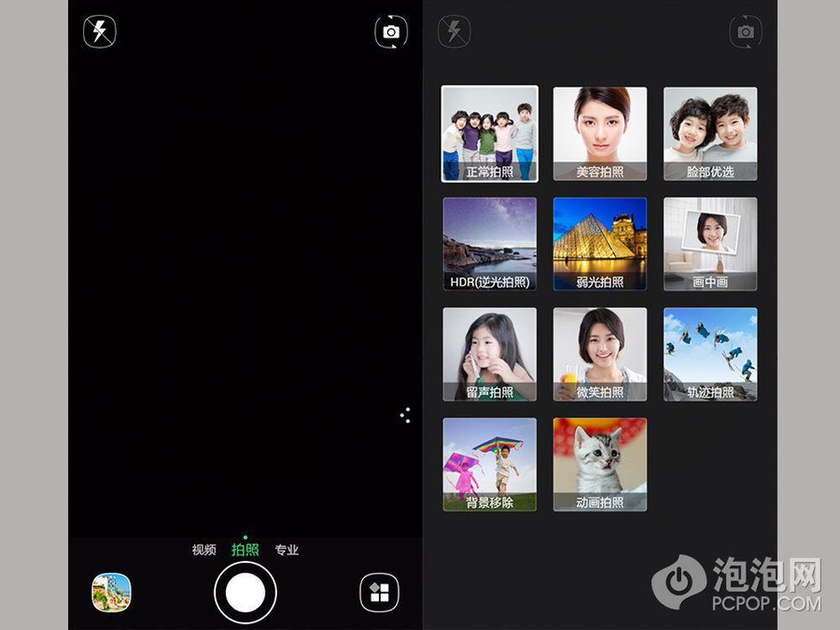Select the 轨迹拍照 trajectory shot mode
This screenshot has height=630, width=840.
[x=710, y=354]
